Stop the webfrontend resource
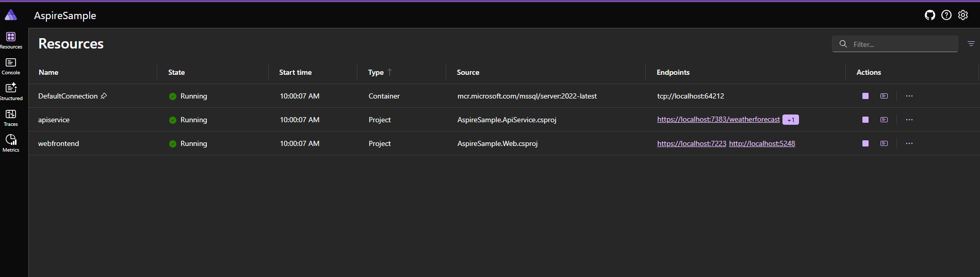Screen dimensions: 980x277 865,143
